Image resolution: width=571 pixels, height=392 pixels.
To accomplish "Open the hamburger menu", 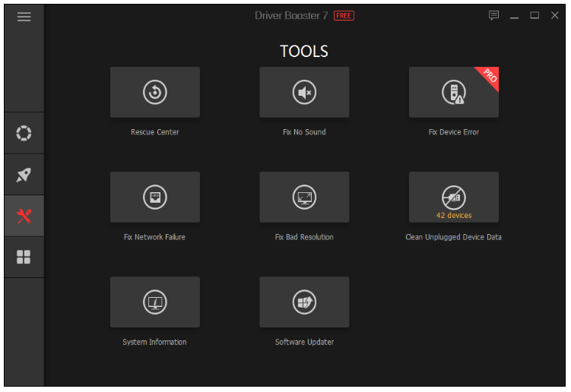I will 24,17.
